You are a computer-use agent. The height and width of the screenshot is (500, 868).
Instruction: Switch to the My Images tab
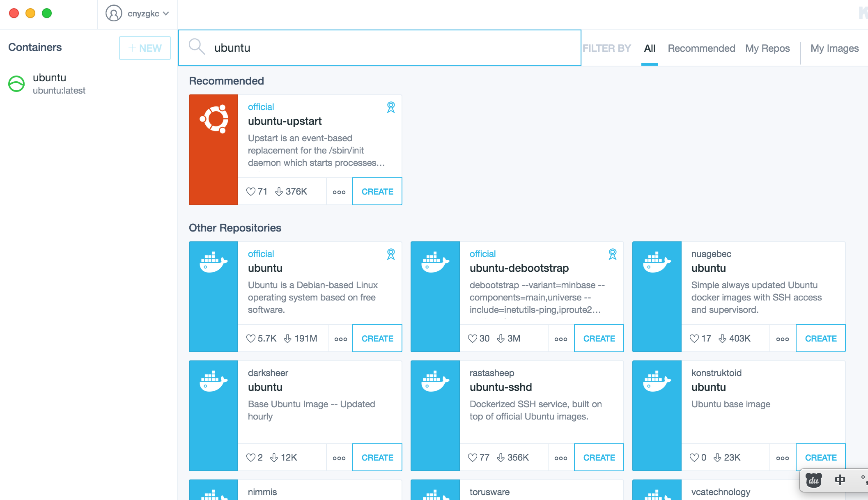click(x=834, y=48)
